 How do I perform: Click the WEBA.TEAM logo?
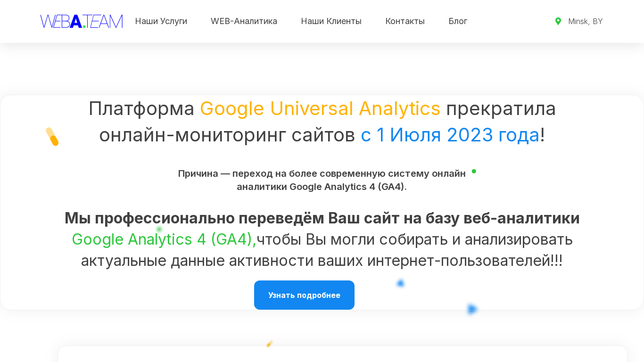pos(81,21)
